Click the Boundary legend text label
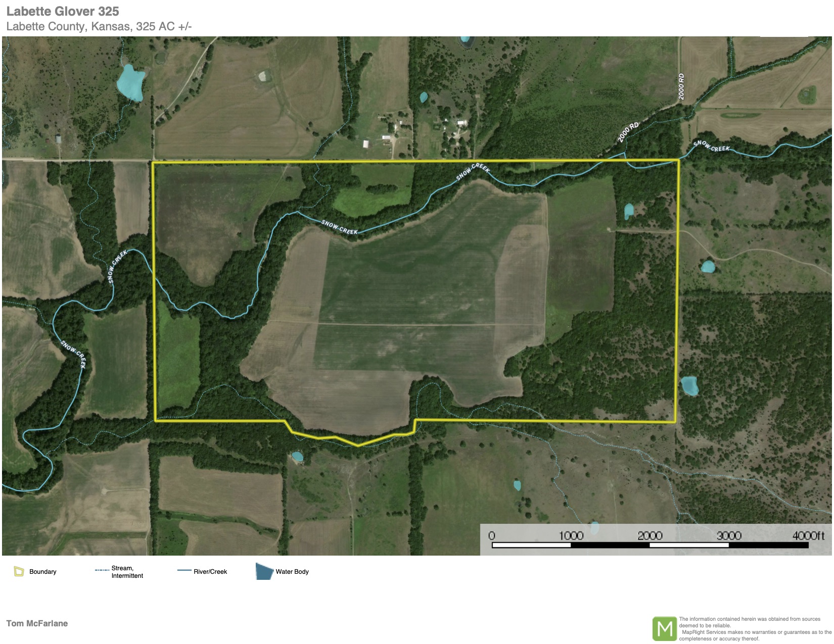Viewport: 834px width, 644px height. [x=43, y=572]
